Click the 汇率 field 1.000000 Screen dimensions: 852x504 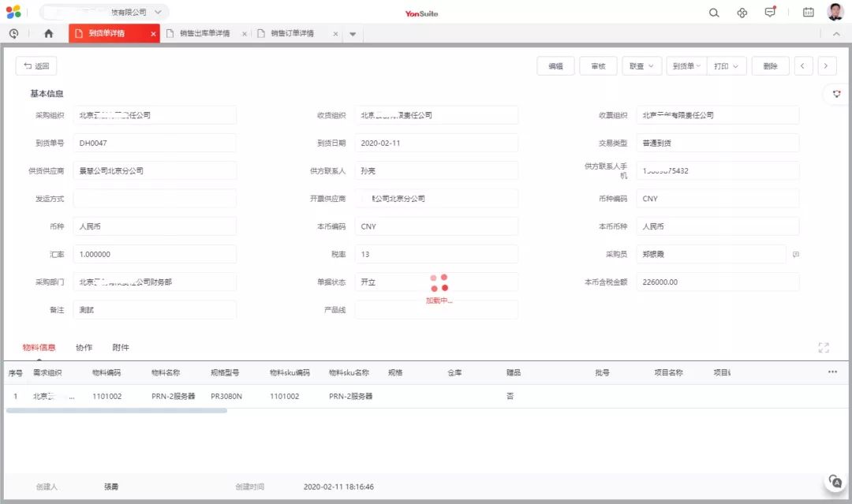155,254
